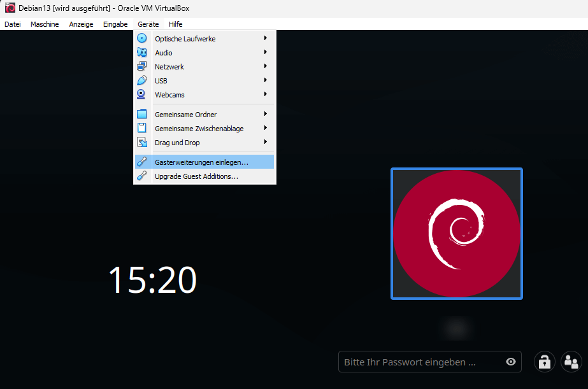This screenshot has height=389, width=588.
Task: Expand the Optische Laufwerke submenu arrow
Action: tap(265, 38)
